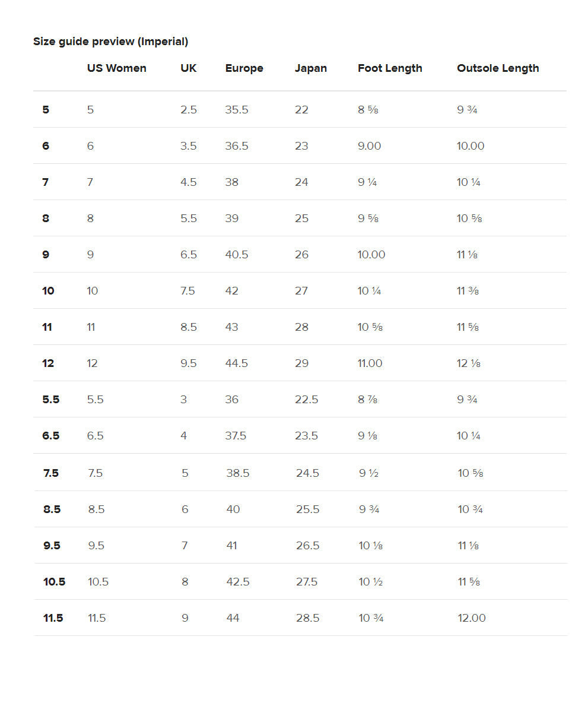Viewport: 575px width, 728px height.
Task: Select the bold size 5 row label
Action: (x=46, y=110)
